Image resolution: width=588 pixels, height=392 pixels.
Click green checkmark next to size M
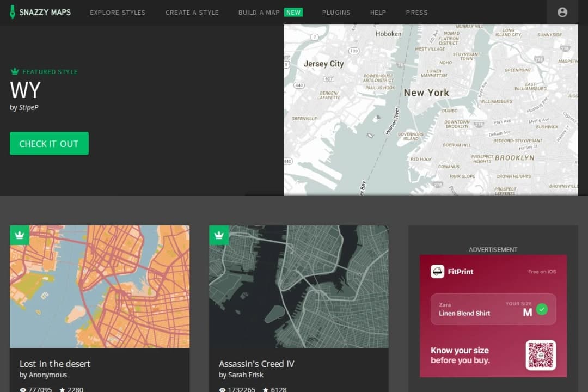coord(542,309)
